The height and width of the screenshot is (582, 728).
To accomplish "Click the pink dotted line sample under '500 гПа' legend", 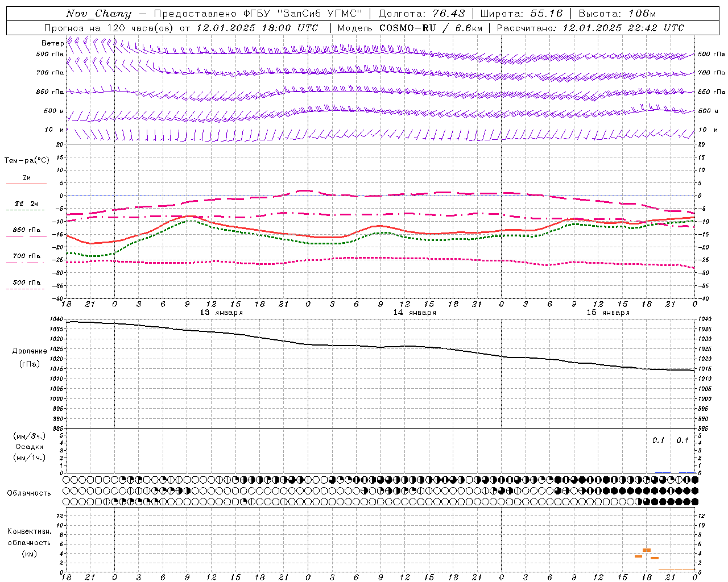I will [25, 289].
